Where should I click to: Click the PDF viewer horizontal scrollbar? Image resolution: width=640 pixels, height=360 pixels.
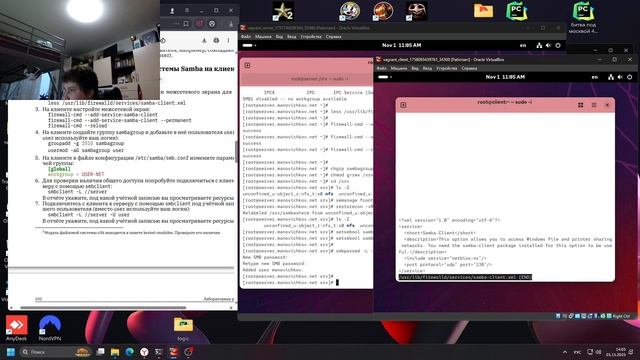pos(103,307)
